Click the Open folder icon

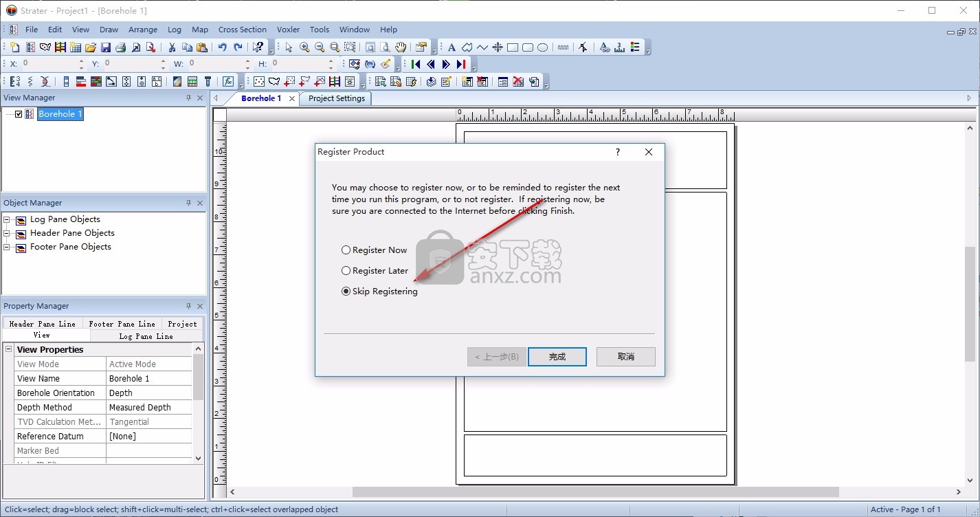click(x=90, y=47)
